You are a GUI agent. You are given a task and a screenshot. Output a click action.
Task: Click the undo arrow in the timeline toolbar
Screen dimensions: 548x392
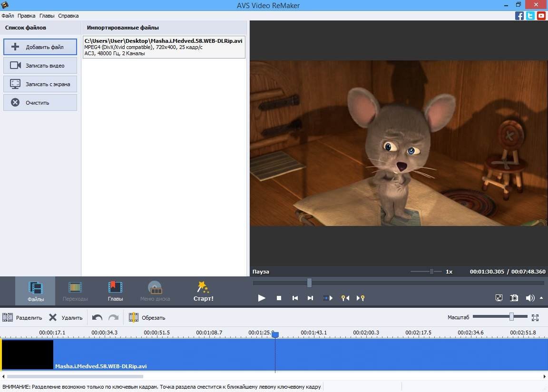(x=97, y=317)
